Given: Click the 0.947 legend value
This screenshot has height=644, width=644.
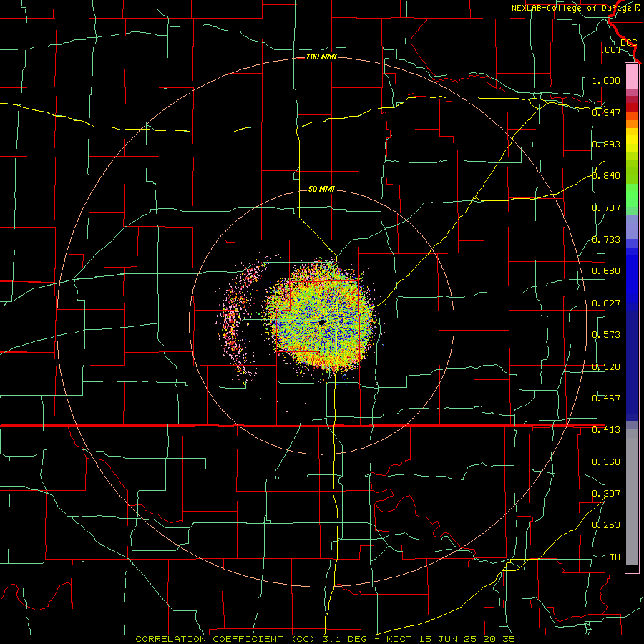Looking at the screenshot, I should click(606, 112).
